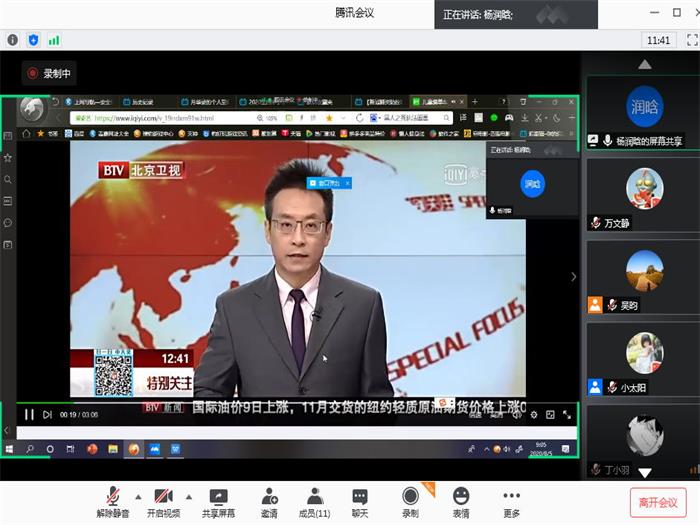
Task: Click the shared video progress bar
Action: point(297,404)
